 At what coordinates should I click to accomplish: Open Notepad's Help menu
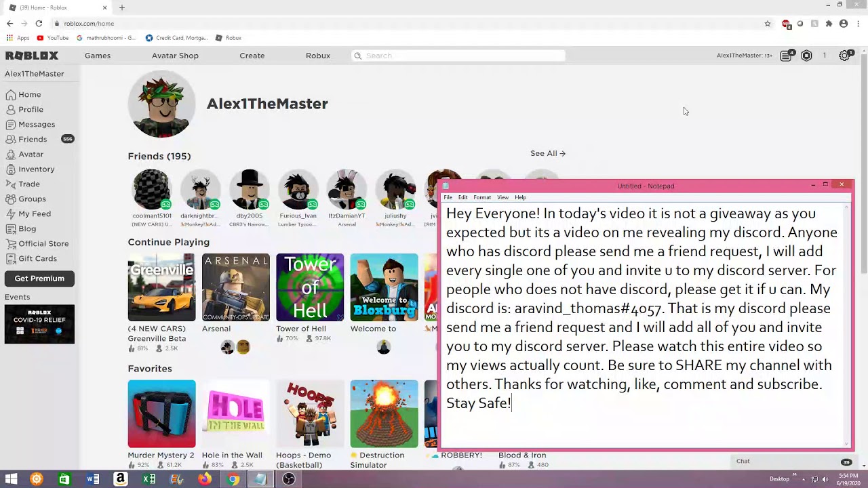coord(520,197)
